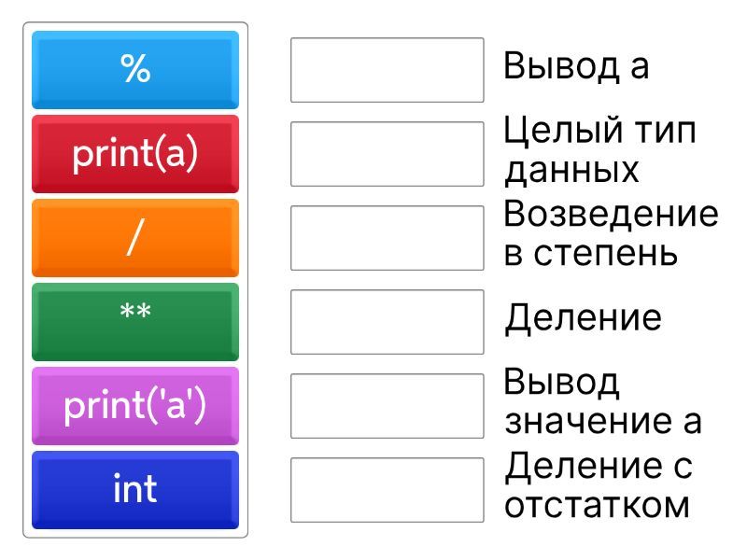This screenshot has height=560, width=747.
Task: Select the empty box beside 'Деление'
Action: click(x=387, y=322)
